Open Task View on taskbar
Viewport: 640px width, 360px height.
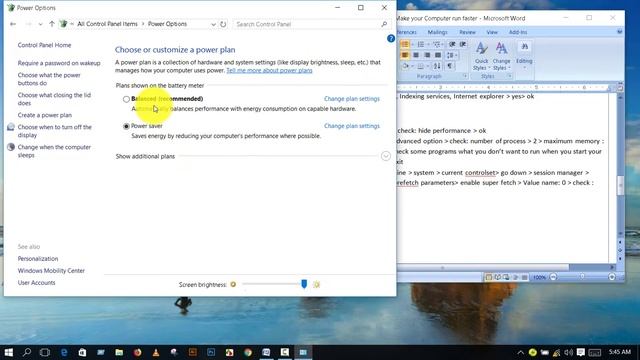[45, 352]
